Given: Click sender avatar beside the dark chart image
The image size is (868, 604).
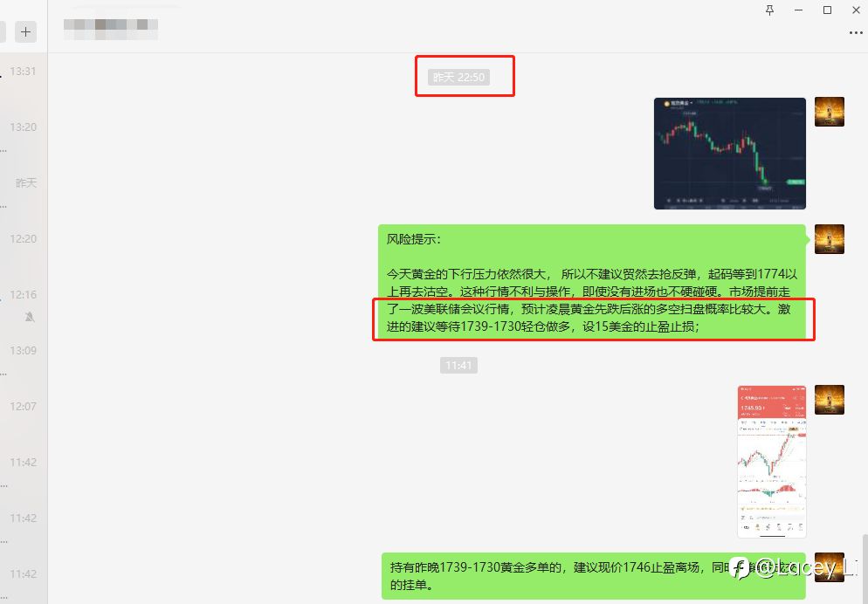Looking at the screenshot, I should 830,112.
